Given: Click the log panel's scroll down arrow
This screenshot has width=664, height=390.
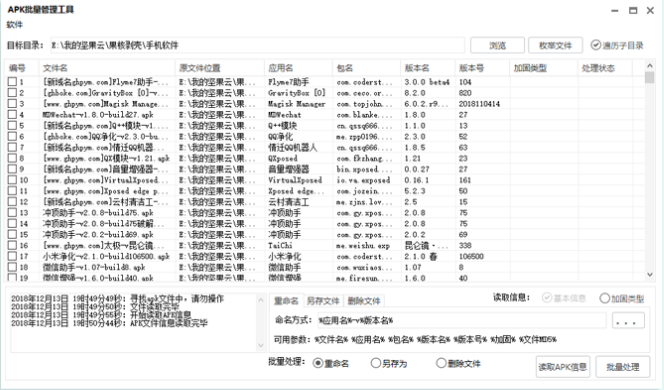Looking at the screenshot, I should pos(261,346).
